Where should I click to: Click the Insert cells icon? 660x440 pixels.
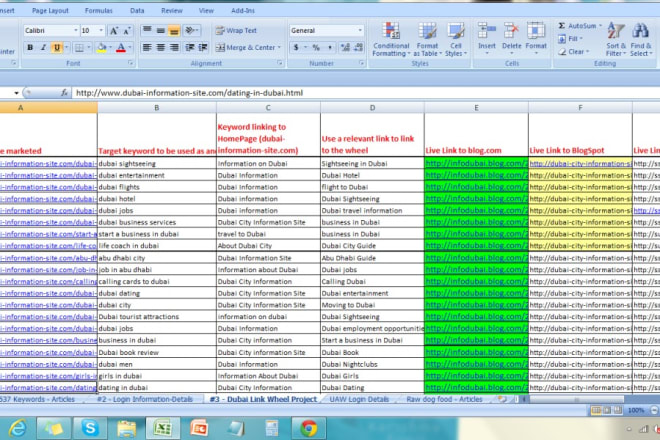[487, 32]
